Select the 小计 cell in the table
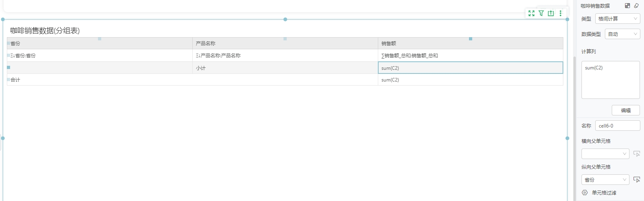 pyautogui.click(x=285, y=68)
